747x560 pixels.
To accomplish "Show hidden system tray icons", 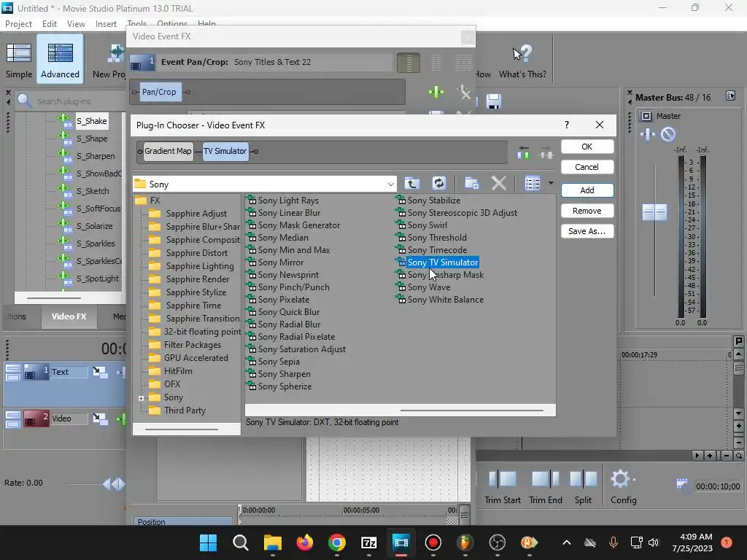I will tap(566, 542).
